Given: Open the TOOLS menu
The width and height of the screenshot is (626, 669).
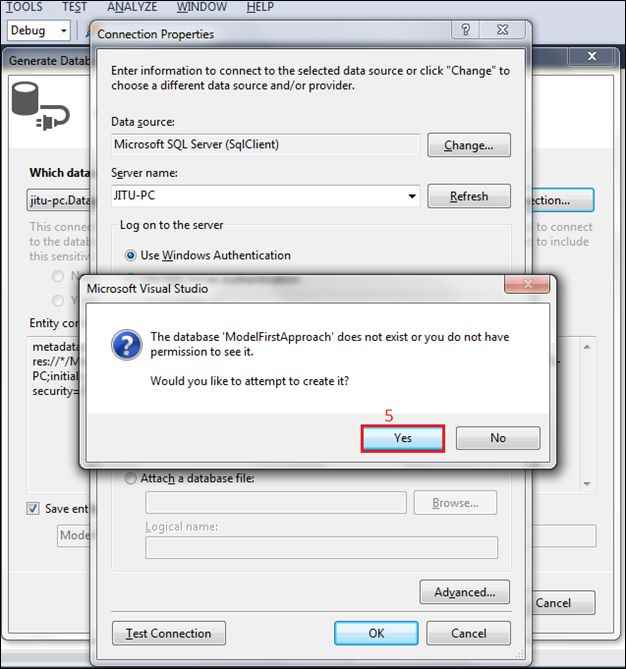Looking at the screenshot, I should click(x=24, y=7).
